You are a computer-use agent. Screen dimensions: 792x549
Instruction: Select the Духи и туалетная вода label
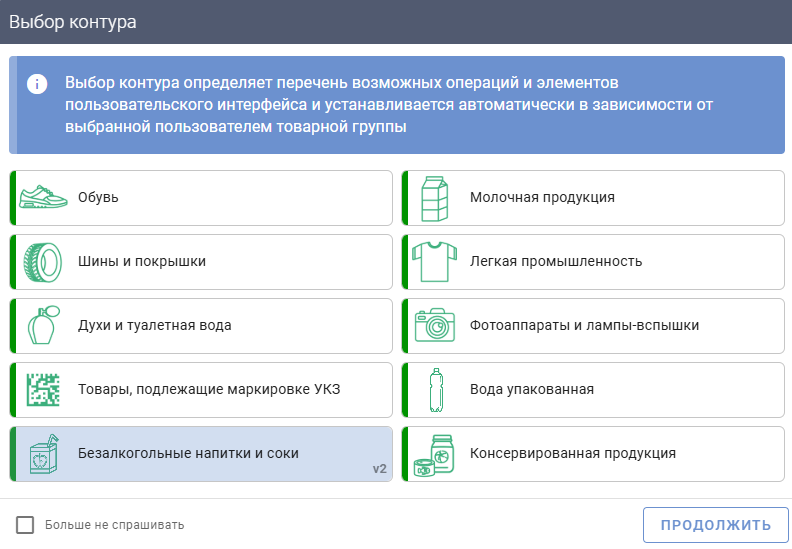click(x=155, y=325)
